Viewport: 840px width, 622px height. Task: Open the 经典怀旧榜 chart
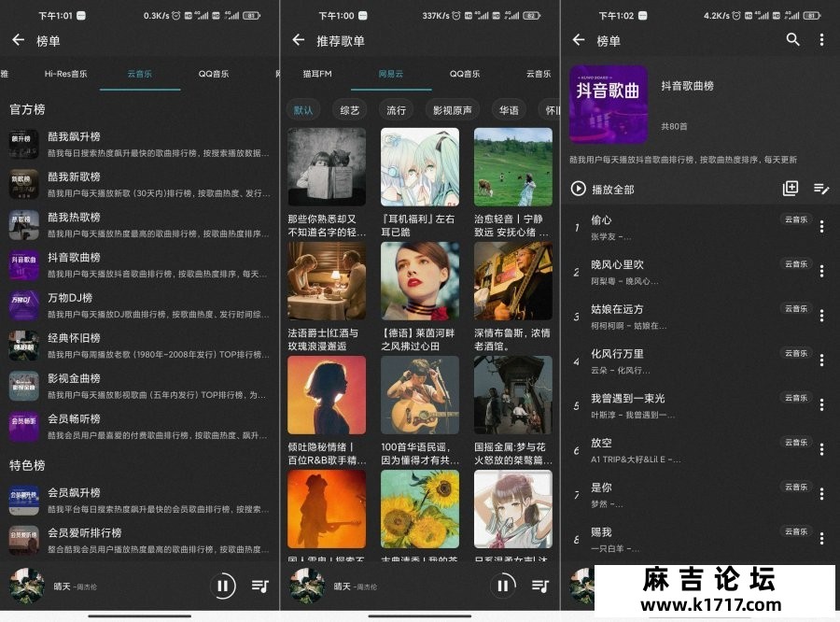pos(139,346)
